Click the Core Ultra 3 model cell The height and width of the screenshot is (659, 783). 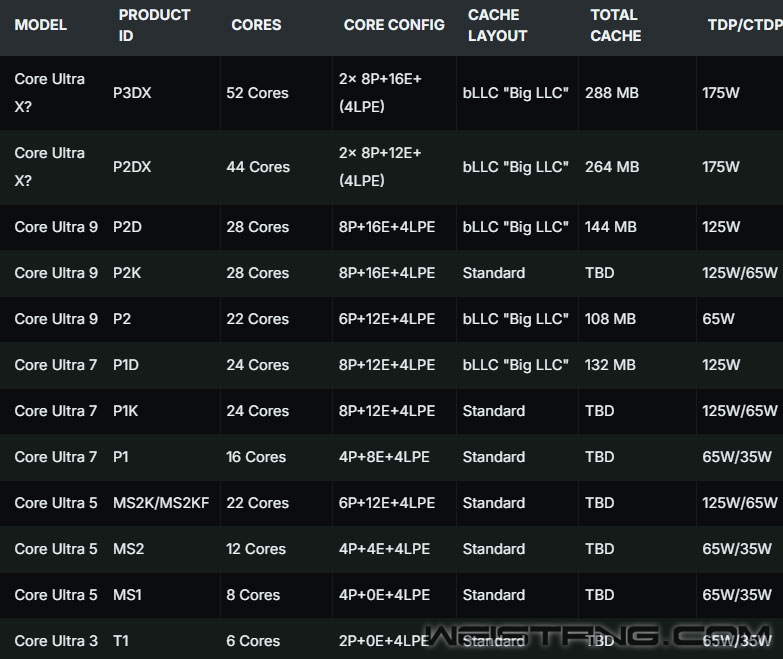(x=56, y=641)
